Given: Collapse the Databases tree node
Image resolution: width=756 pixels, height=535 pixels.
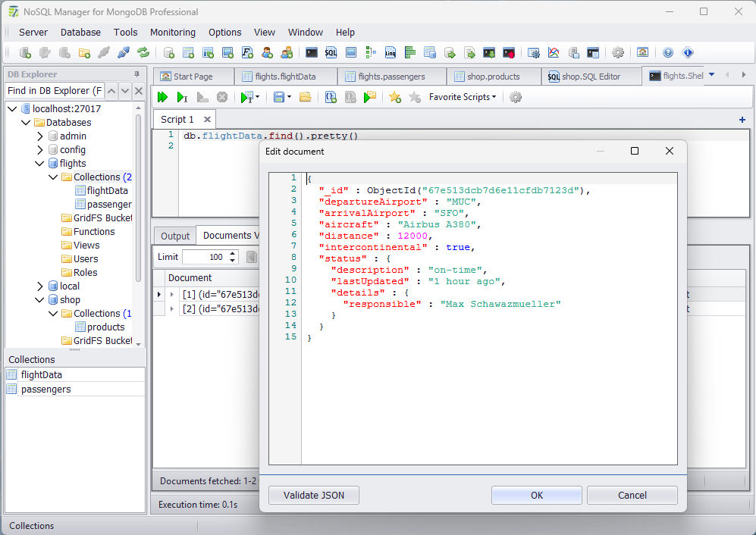Looking at the screenshot, I should [x=26, y=123].
